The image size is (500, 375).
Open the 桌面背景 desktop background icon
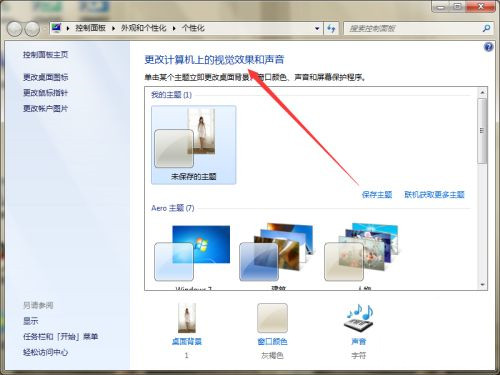tap(187, 318)
